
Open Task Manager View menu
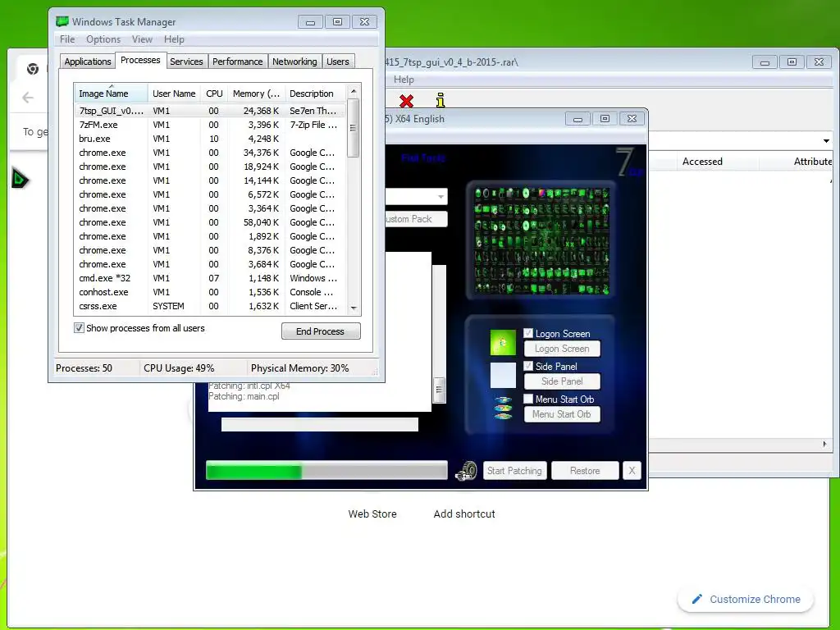(142, 39)
